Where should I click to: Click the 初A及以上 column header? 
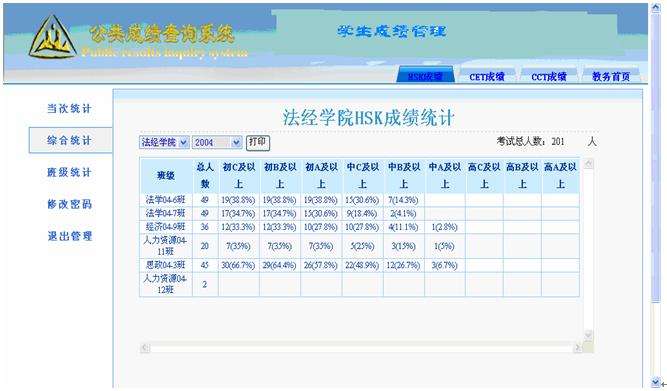pyautogui.click(x=321, y=176)
